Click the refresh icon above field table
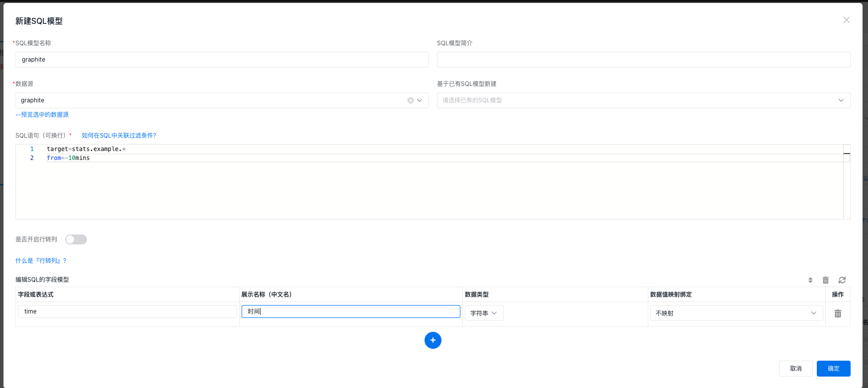This screenshot has width=868, height=388. click(842, 280)
